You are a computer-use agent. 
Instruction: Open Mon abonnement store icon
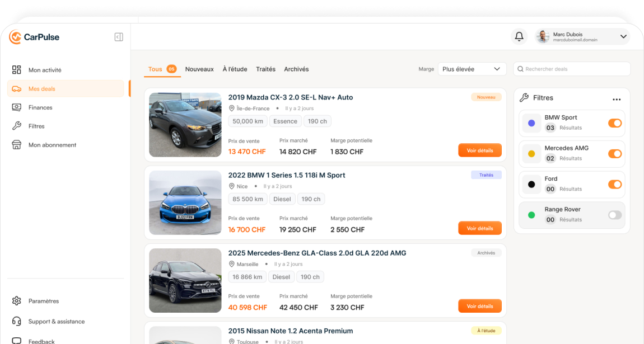(16, 145)
